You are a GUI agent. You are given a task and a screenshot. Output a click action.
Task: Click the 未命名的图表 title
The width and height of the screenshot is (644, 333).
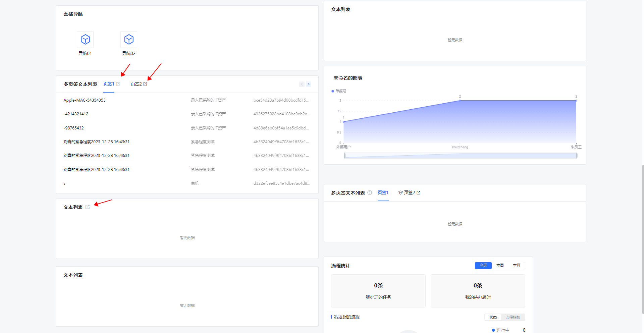tap(348, 78)
